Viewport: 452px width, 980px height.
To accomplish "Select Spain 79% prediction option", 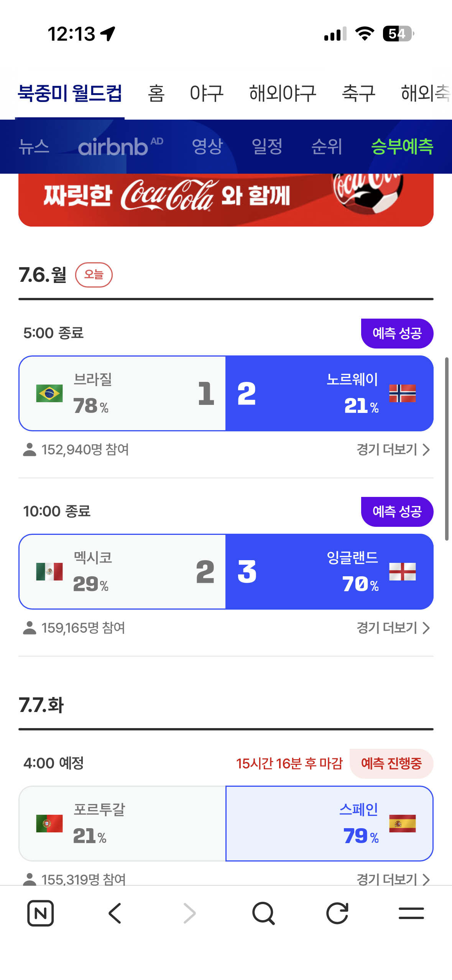I will tap(329, 824).
